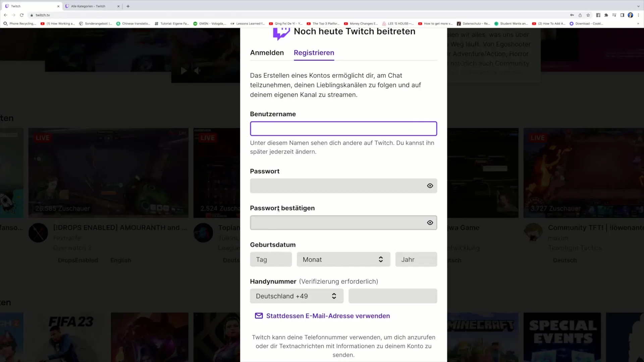The height and width of the screenshot is (362, 644).
Task: Open the media controls queue icon
Action: (x=614, y=15)
